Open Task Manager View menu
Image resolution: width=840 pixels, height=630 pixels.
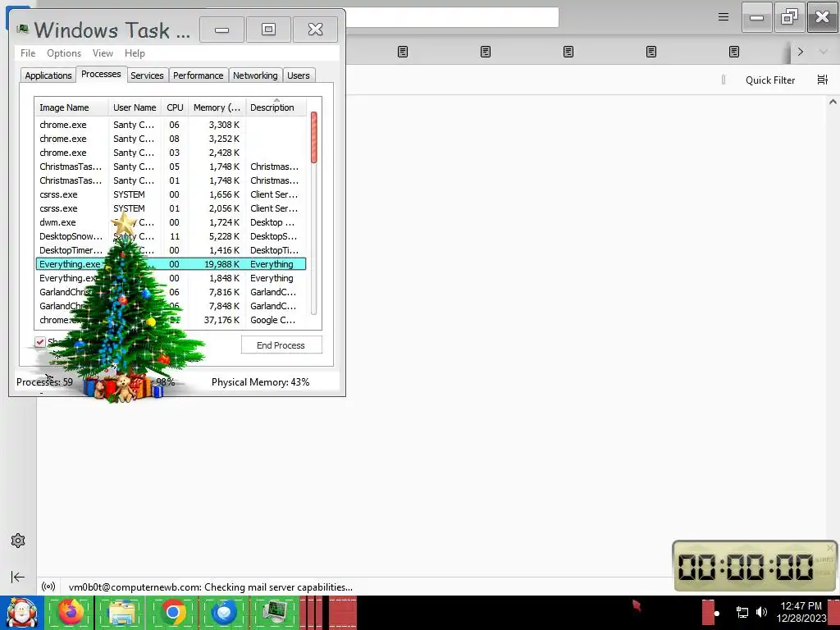[103, 53]
